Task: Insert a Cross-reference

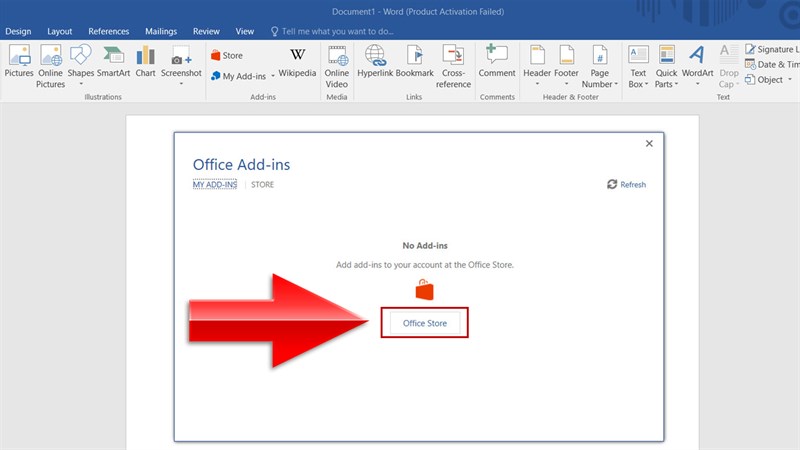Action: pos(453,66)
